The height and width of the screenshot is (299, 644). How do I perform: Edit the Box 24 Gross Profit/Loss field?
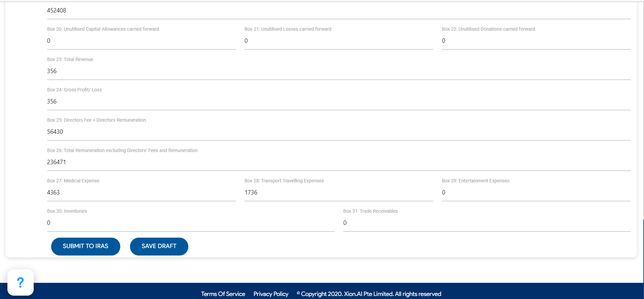[339, 101]
